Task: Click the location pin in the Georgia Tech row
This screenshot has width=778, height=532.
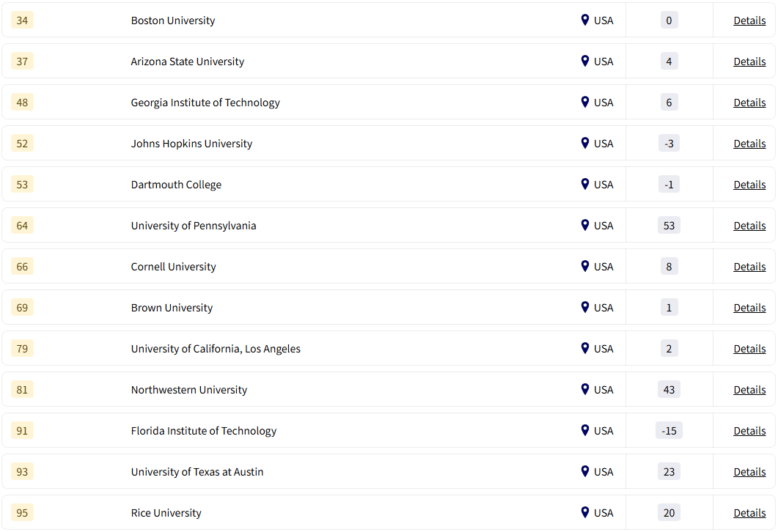Action: click(584, 102)
